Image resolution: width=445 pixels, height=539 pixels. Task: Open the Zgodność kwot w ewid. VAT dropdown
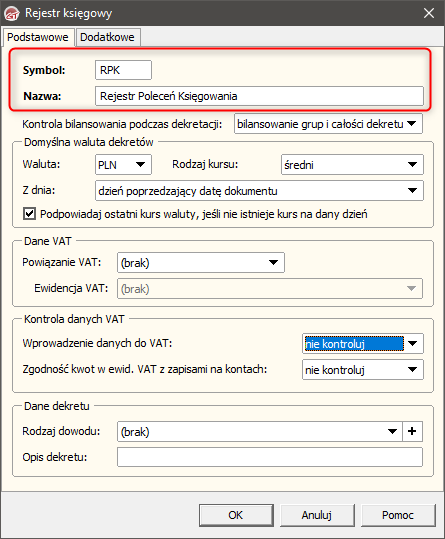pos(363,370)
